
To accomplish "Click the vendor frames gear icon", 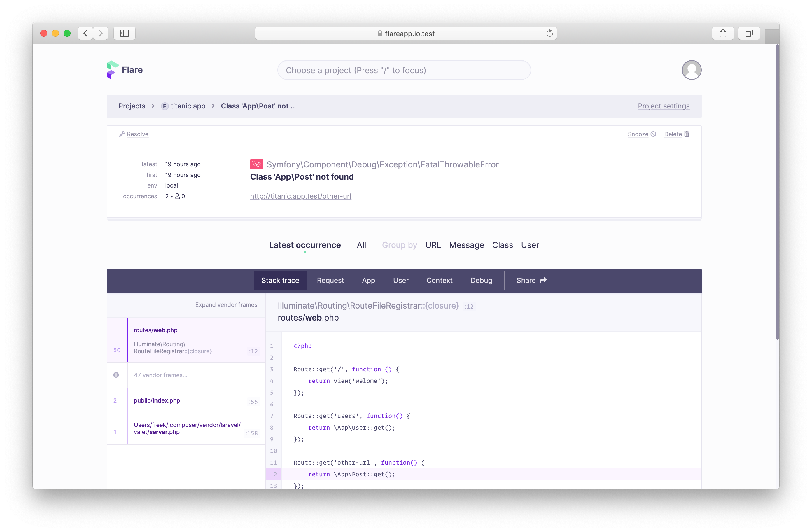I will coord(116,375).
